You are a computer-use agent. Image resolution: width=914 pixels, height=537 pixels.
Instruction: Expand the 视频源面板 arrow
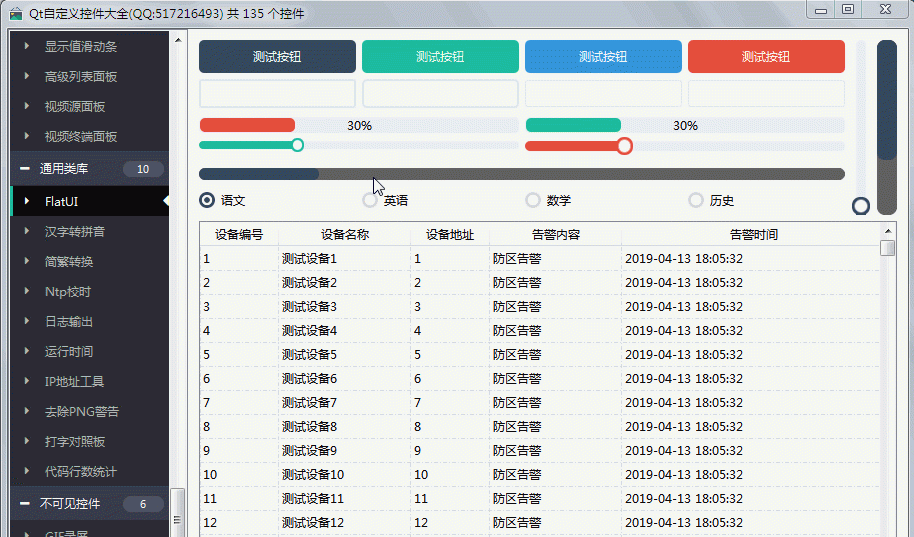click(27, 106)
